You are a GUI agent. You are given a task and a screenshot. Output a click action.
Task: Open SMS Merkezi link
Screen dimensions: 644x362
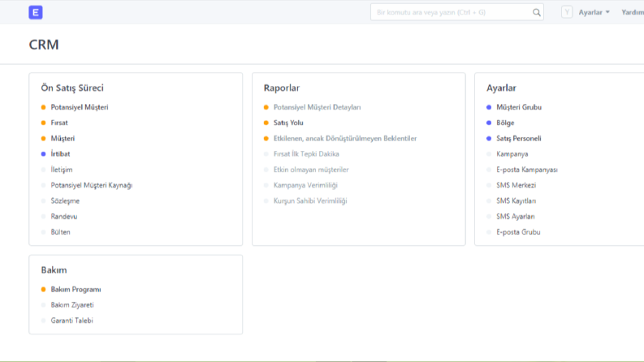click(516, 185)
